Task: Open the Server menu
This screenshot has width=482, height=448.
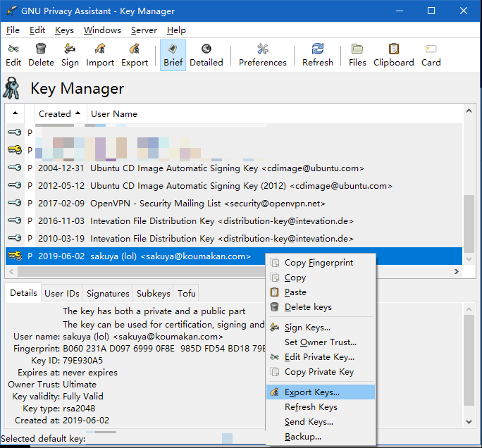Action: tap(144, 30)
